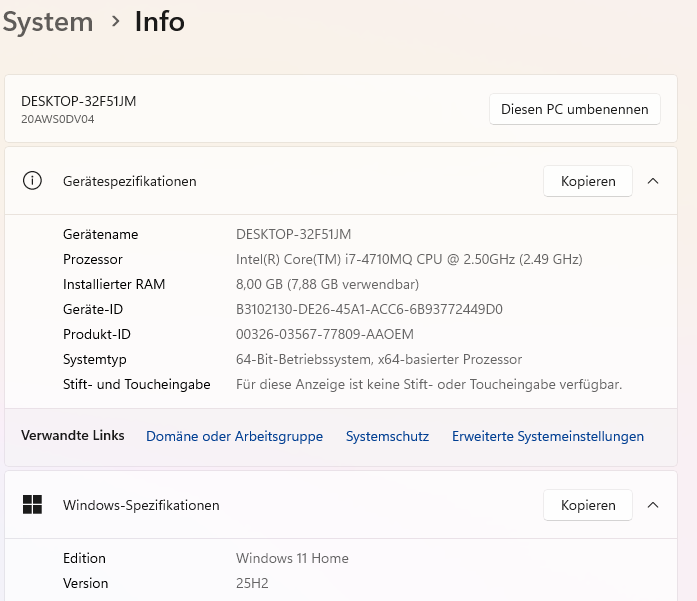Select the Stift- oder Toucheingabe availability text
The height and width of the screenshot is (601, 697).
(429, 384)
